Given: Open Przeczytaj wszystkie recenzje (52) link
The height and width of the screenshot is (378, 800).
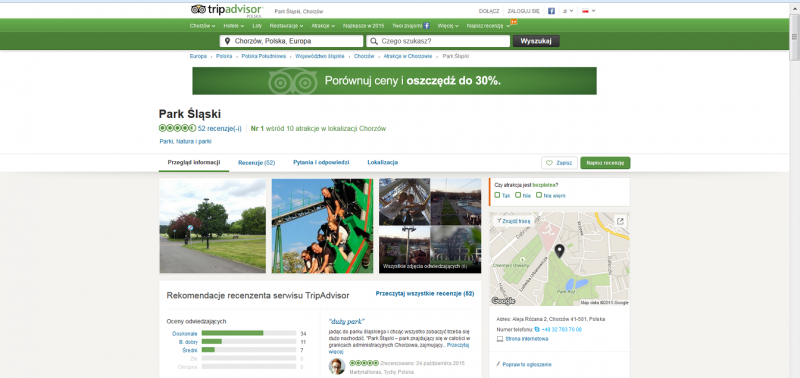Looking at the screenshot, I should click(x=425, y=294).
